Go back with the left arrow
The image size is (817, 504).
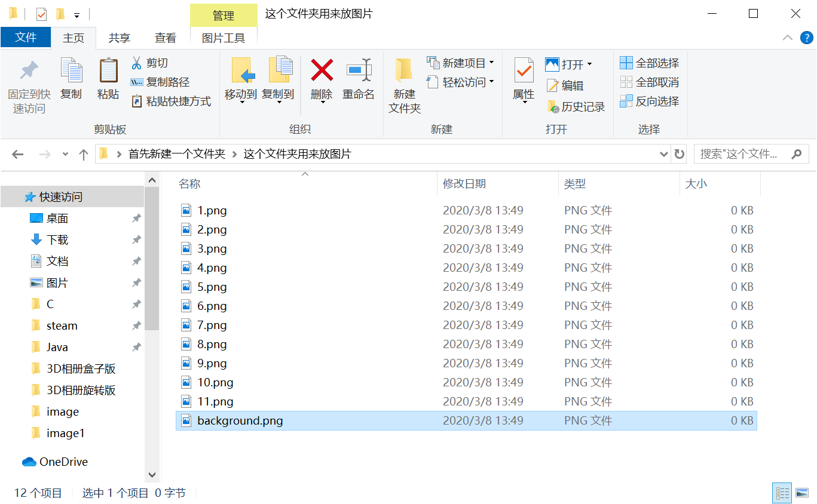pos(17,154)
